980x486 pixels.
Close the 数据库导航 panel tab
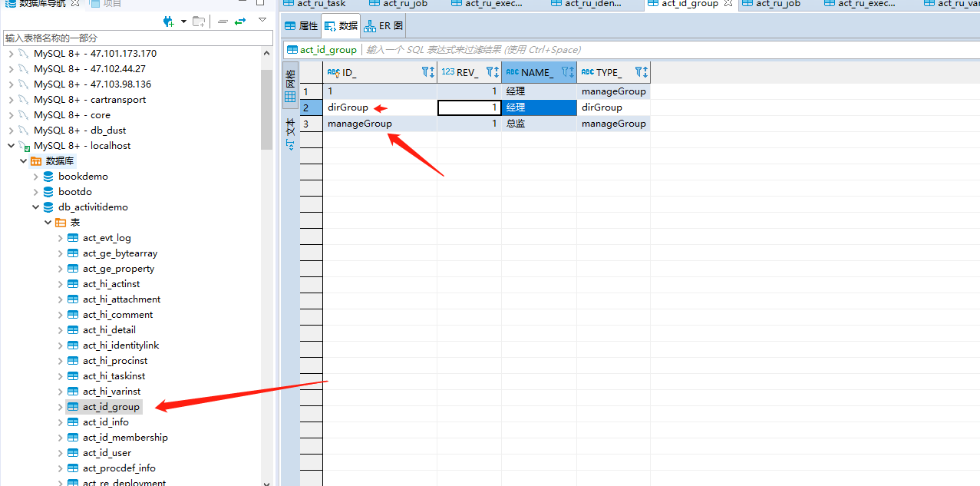(x=75, y=4)
